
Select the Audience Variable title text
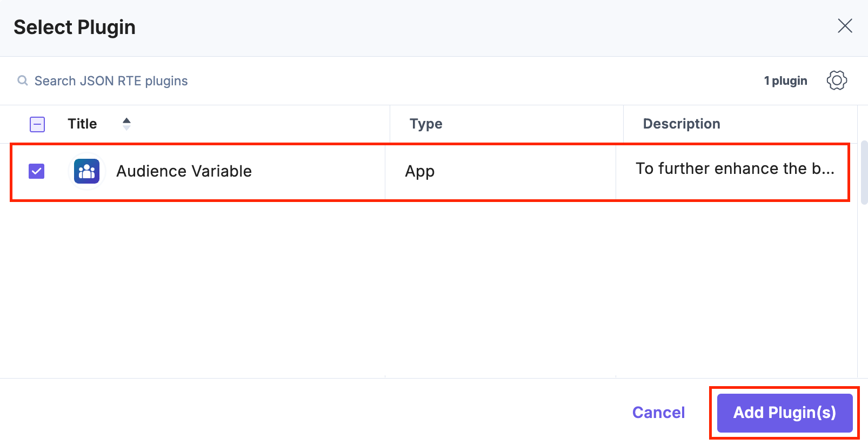184,171
